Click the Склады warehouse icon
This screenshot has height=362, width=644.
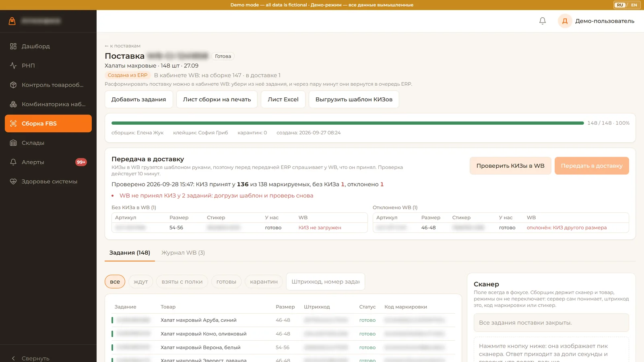point(13,143)
